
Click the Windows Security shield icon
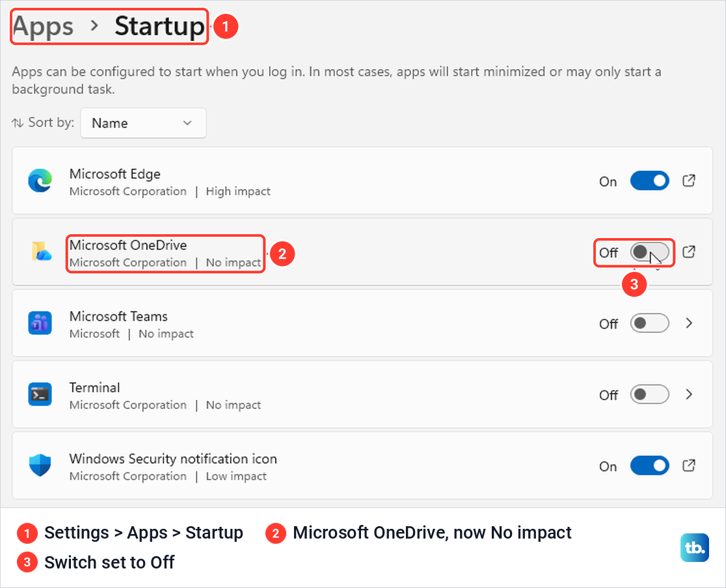[x=40, y=465]
